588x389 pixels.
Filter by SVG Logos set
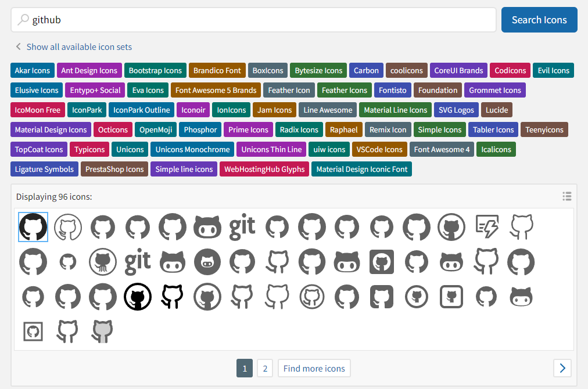click(x=456, y=110)
